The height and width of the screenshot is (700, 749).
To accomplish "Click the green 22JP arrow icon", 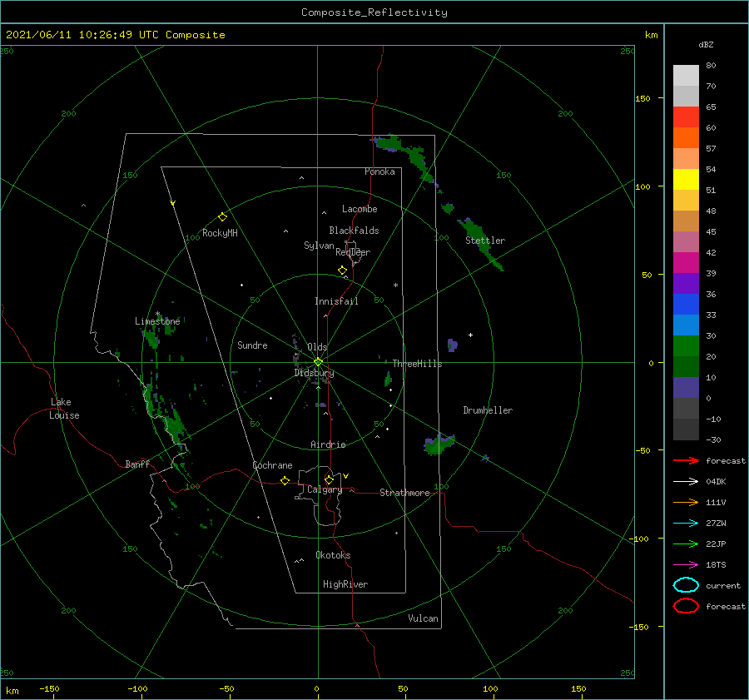I will click(x=686, y=544).
